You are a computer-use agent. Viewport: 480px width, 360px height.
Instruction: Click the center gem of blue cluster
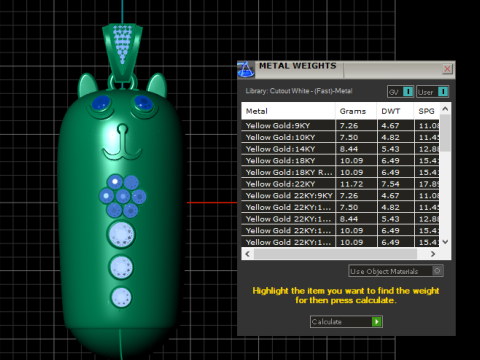(x=123, y=196)
